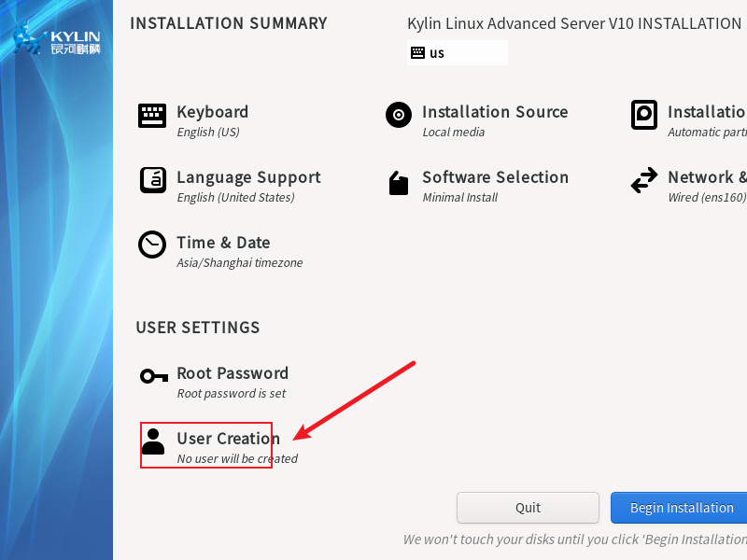The height and width of the screenshot is (560, 747).
Task: Click the Software Selection package icon
Action: pos(399,183)
